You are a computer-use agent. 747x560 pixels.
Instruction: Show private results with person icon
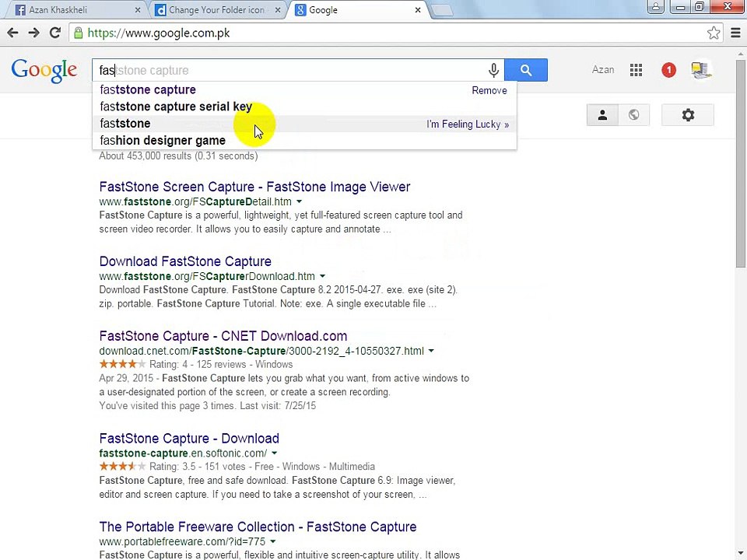[x=602, y=115]
